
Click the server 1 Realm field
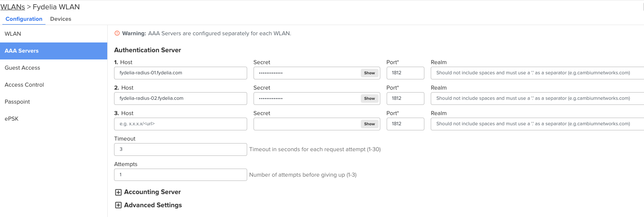[537, 73]
